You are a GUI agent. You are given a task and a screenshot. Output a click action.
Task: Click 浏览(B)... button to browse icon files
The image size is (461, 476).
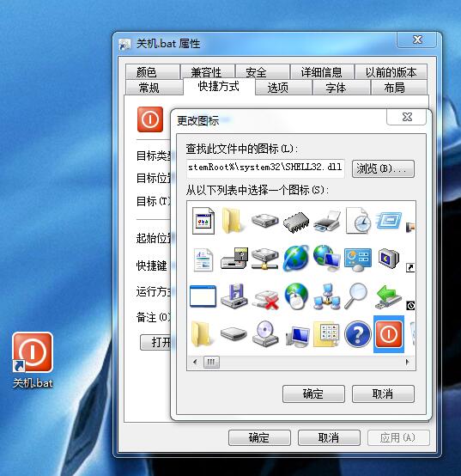click(383, 168)
